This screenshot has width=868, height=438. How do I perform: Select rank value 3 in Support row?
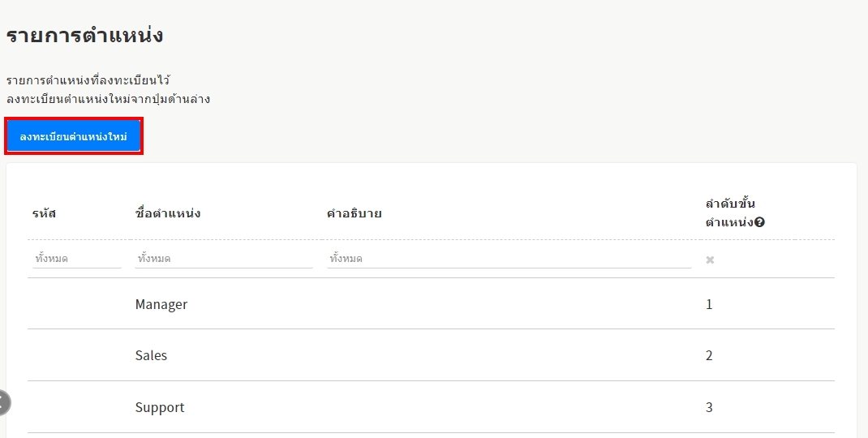(x=709, y=407)
